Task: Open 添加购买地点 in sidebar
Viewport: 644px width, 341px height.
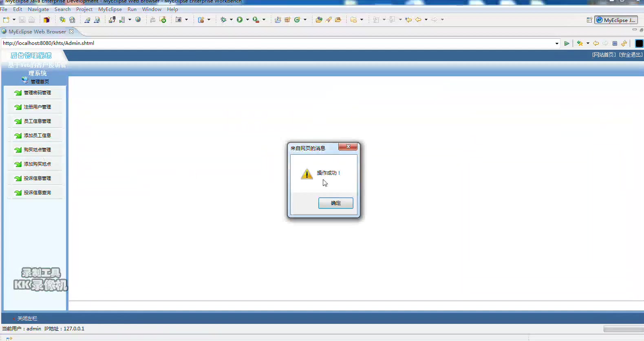Action: coord(37,164)
